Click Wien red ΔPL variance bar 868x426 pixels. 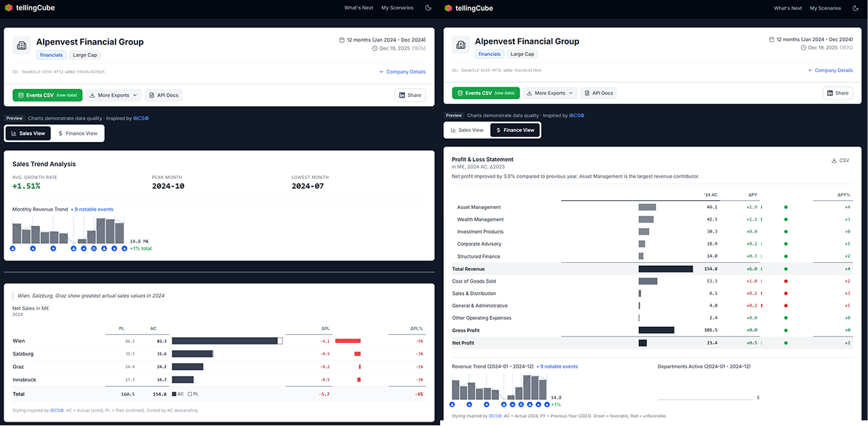[x=348, y=341]
